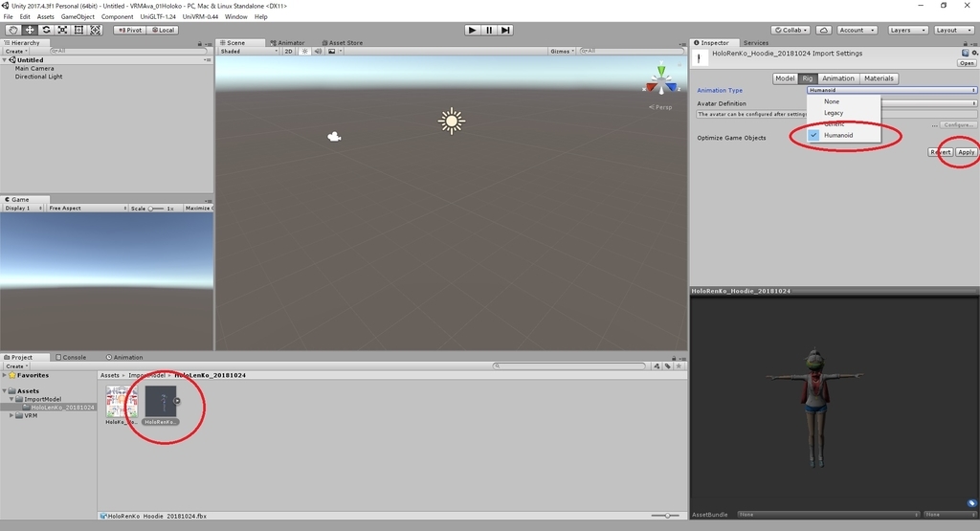This screenshot has width=980, height=531.
Task: Open the Display 1 dropdown
Action: pos(23,208)
